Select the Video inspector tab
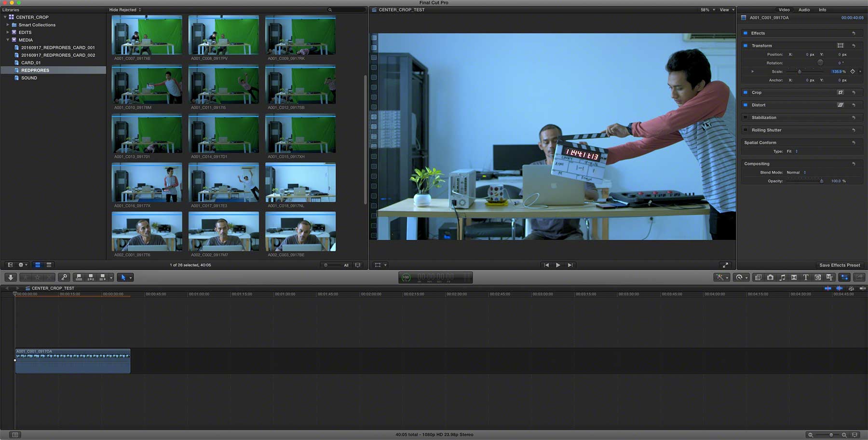This screenshot has width=868, height=440. [784, 10]
